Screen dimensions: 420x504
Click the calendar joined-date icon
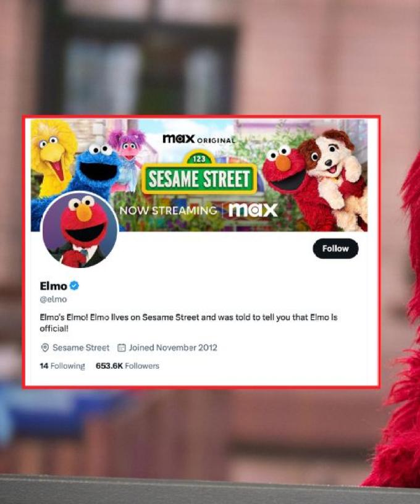tap(122, 348)
